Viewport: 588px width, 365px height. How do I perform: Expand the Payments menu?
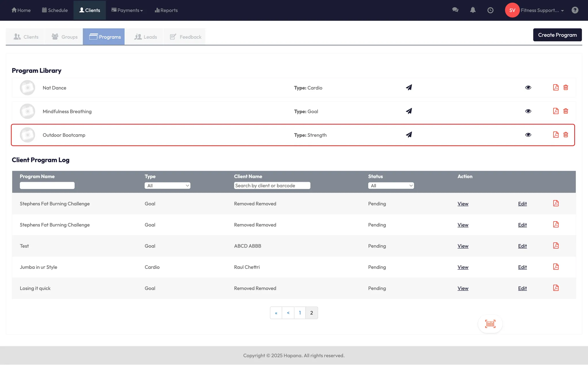127,10
